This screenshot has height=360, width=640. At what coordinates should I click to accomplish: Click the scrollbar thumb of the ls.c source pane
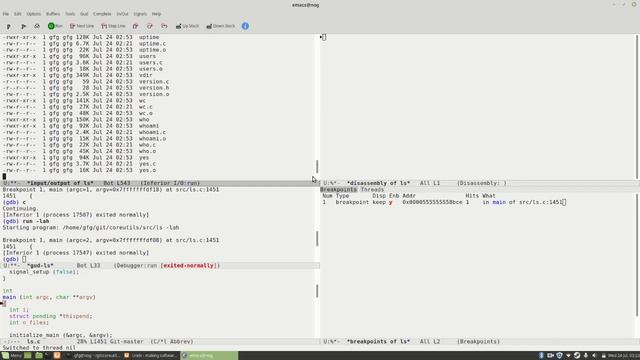pyautogui.click(x=317, y=291)
